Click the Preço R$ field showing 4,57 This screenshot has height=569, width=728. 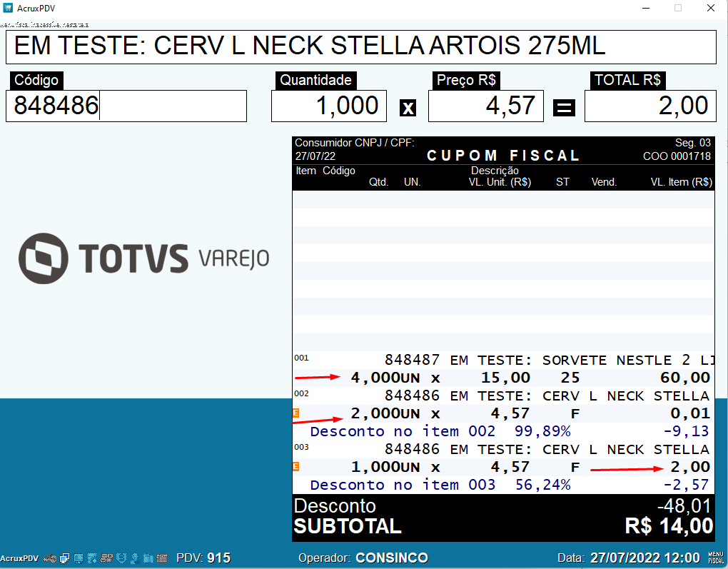[x=485, y=106]
